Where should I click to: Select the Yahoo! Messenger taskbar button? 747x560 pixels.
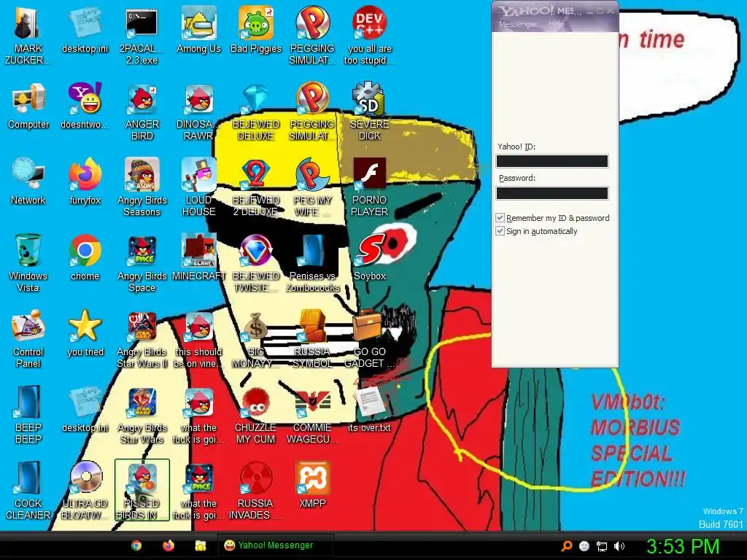275,545
